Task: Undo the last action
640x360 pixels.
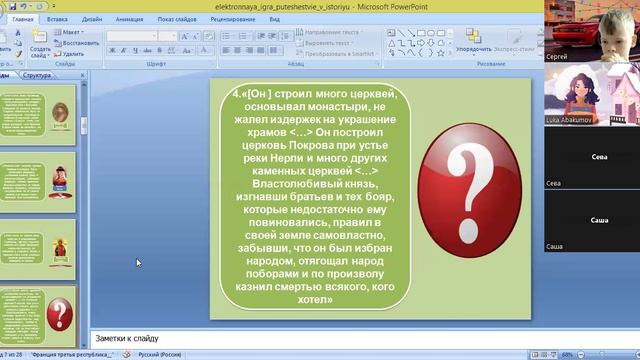Action: point(23,7)
